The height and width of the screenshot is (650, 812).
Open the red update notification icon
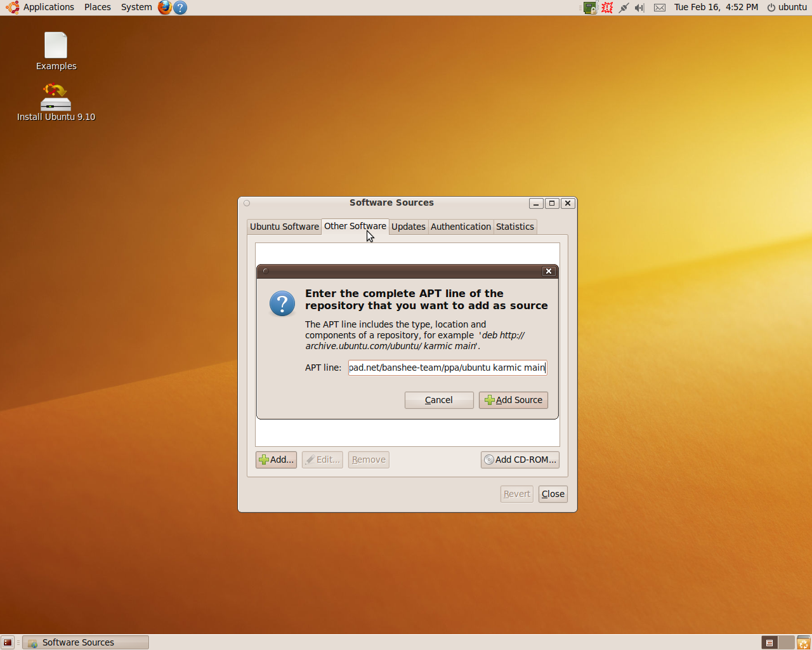point(606,8)
